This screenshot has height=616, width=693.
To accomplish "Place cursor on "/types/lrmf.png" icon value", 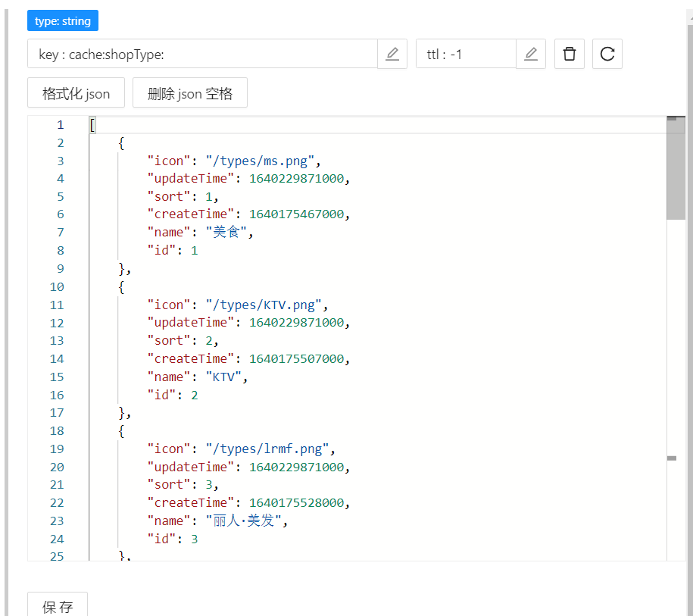I will [x=270, y=449].
